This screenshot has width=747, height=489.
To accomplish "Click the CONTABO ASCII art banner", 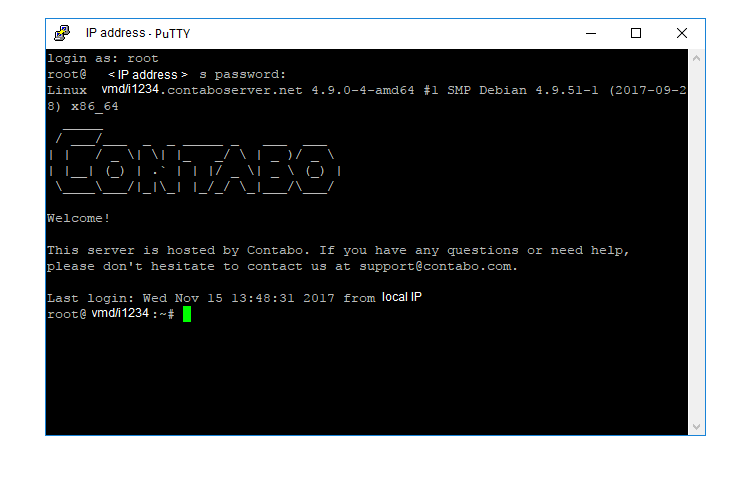I will (194, 161).
